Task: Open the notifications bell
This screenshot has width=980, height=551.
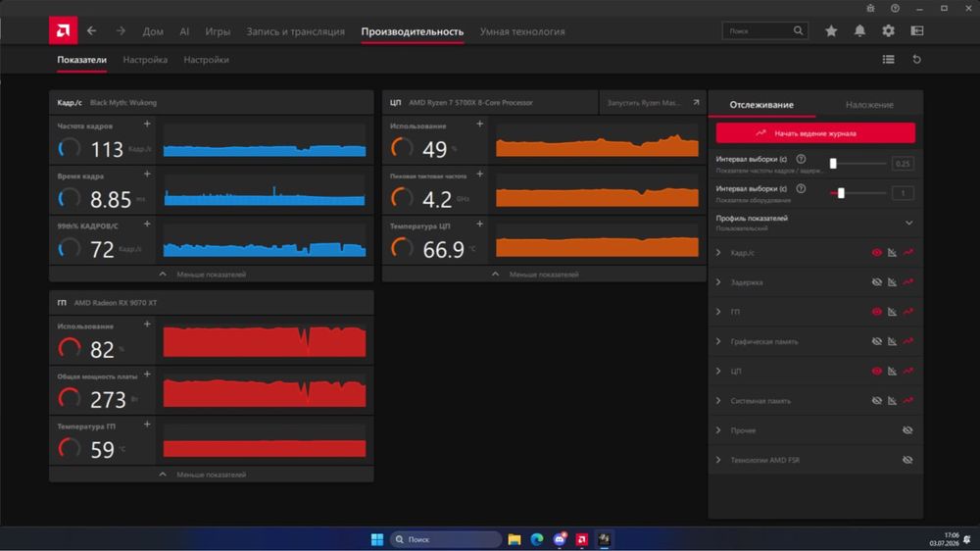Action: pos(860,30)
